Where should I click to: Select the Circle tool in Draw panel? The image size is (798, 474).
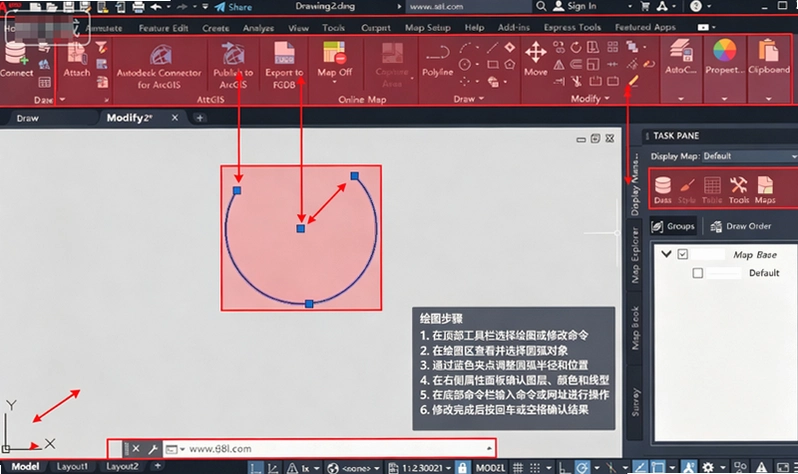(465, 65)
